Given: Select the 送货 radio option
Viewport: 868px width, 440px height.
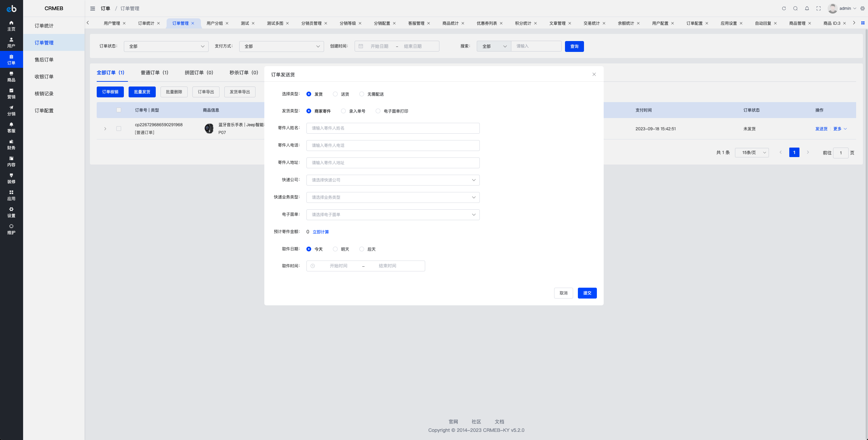Looking at the screenshot, I should pos(341,94).
